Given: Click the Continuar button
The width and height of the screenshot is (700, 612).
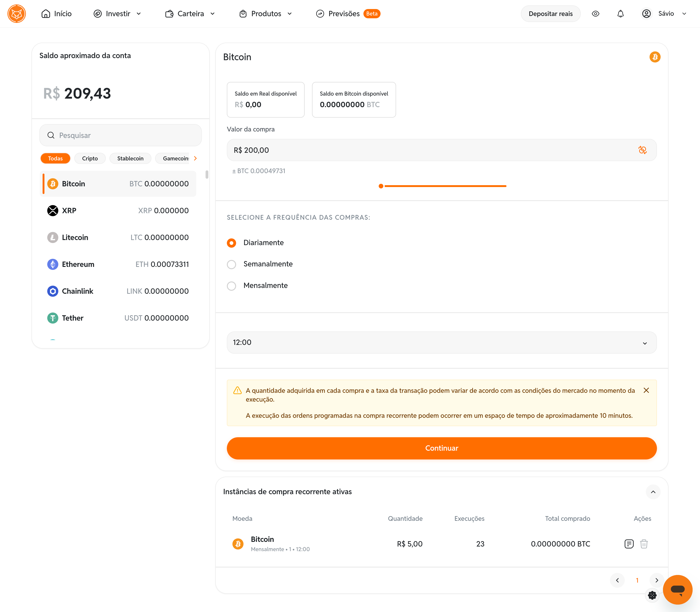Looking at the screenshot, I should pos(441,448).
